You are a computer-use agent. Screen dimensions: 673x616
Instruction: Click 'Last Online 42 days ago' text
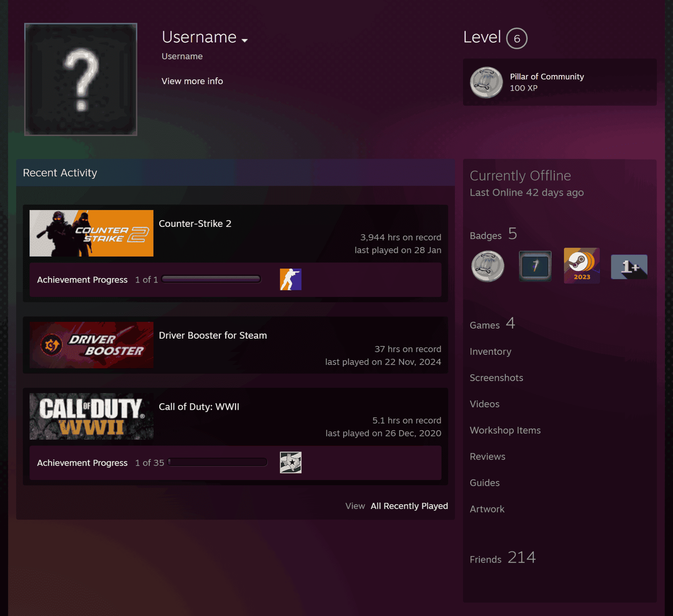coord(526,192)
